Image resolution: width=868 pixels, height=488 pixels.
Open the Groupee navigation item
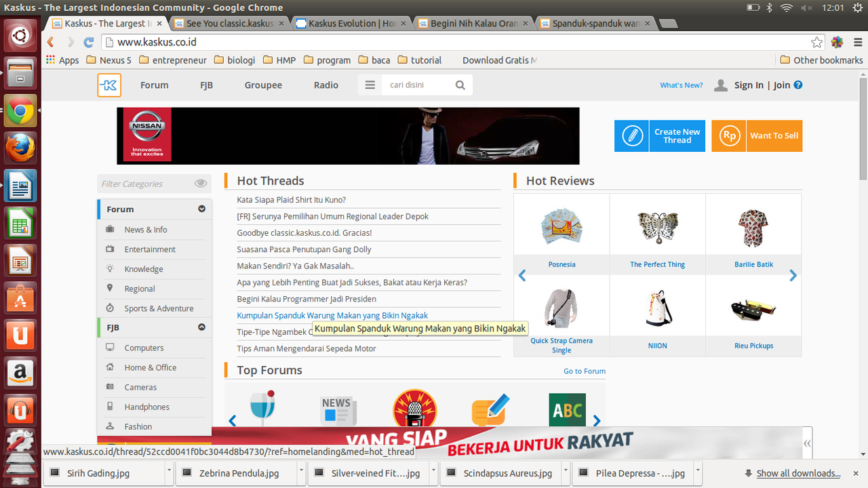tap(263, 85)
